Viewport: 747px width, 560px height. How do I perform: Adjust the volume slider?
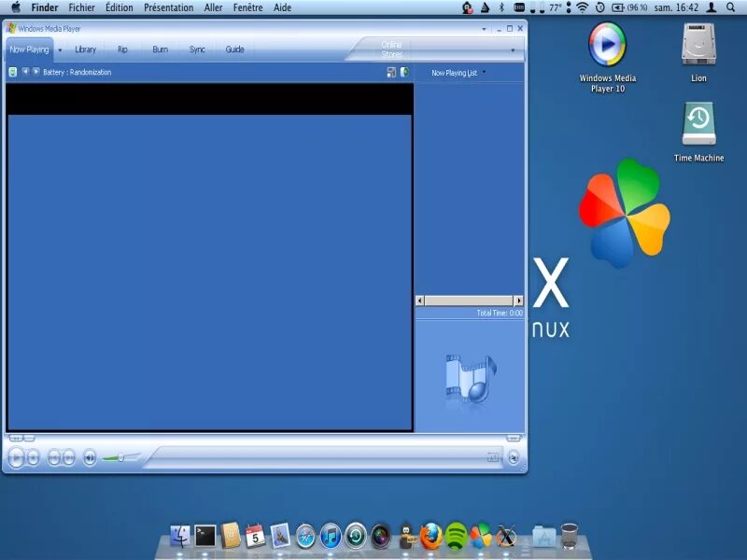pos(121,458)
